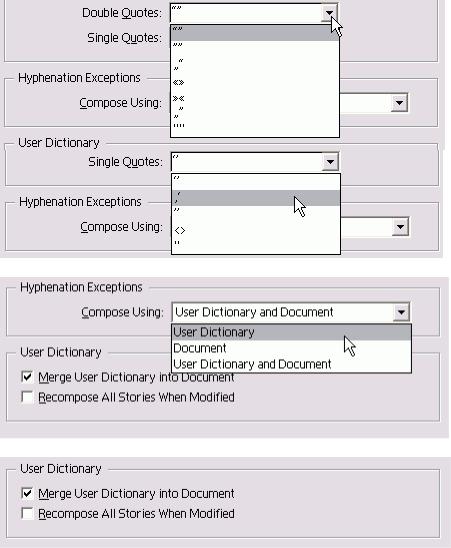
Task: Choose the «» guillemet double quotes option
Action: (x=255, y=83)
